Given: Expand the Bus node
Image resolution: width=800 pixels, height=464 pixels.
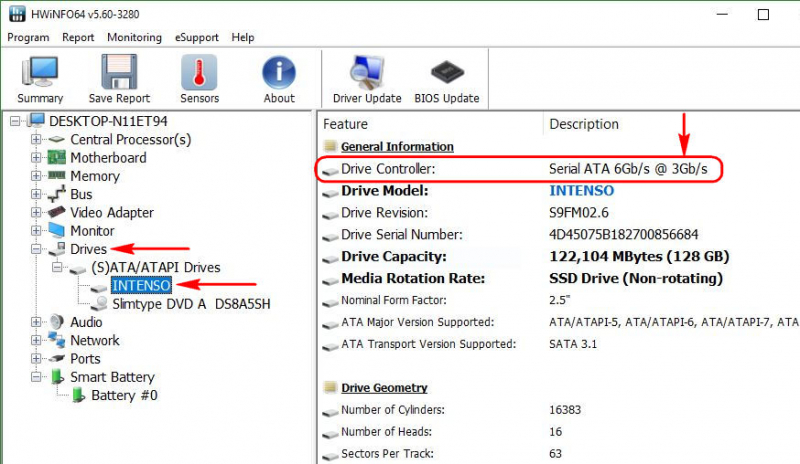Looking at the screenshot, I should 36,194.
